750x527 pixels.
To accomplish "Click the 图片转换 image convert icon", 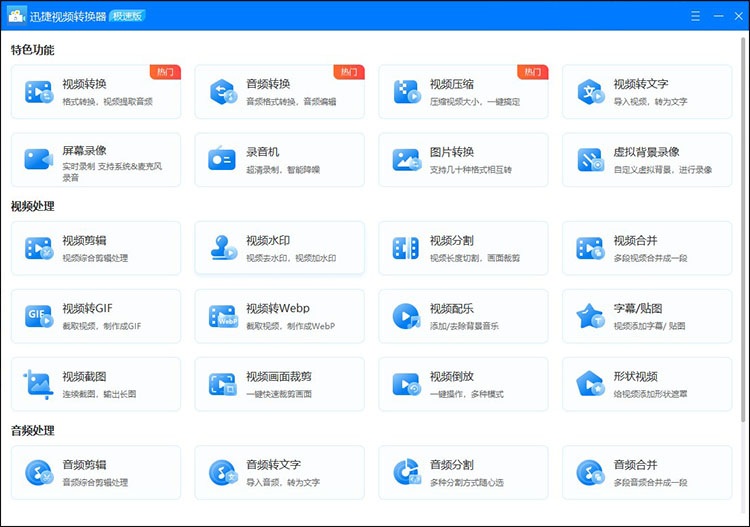I will [407, 160].
